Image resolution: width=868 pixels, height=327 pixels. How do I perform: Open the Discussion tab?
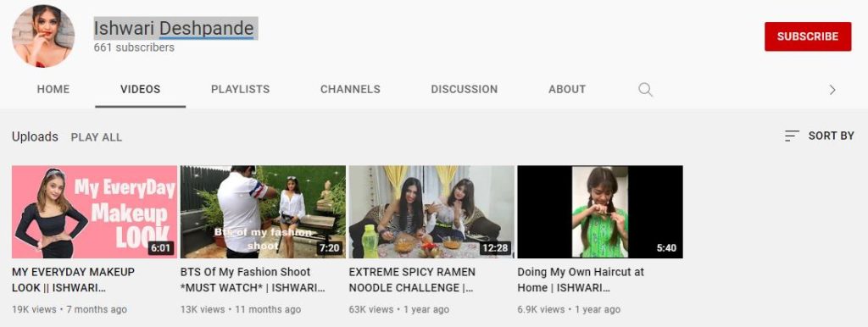(465, 89)
